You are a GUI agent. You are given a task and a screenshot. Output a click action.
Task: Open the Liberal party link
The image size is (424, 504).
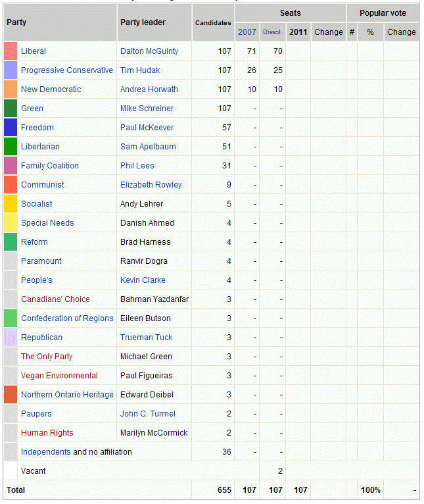click(x=34, y=51)
